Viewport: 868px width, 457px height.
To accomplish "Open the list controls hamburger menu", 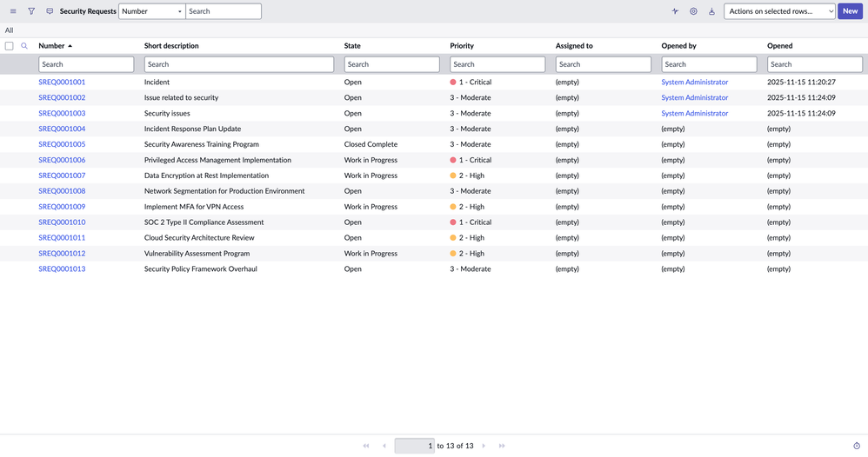I will pyautogui.click(x=13, y=11).
